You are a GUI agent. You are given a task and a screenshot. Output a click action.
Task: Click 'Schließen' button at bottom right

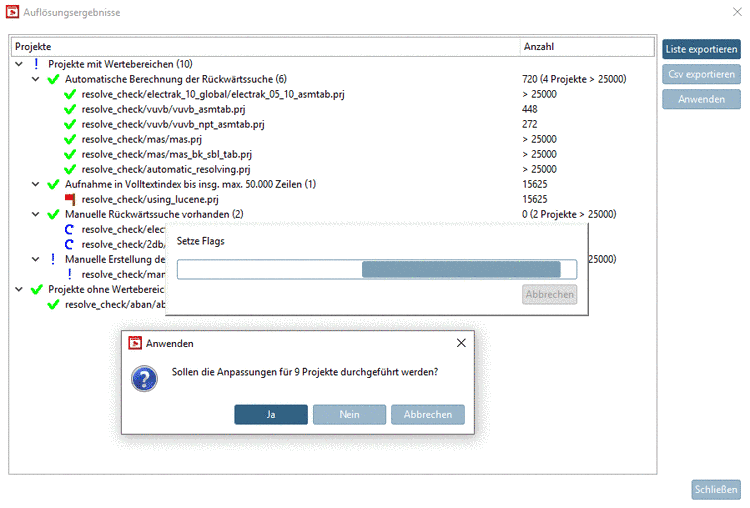coord(716,489)
